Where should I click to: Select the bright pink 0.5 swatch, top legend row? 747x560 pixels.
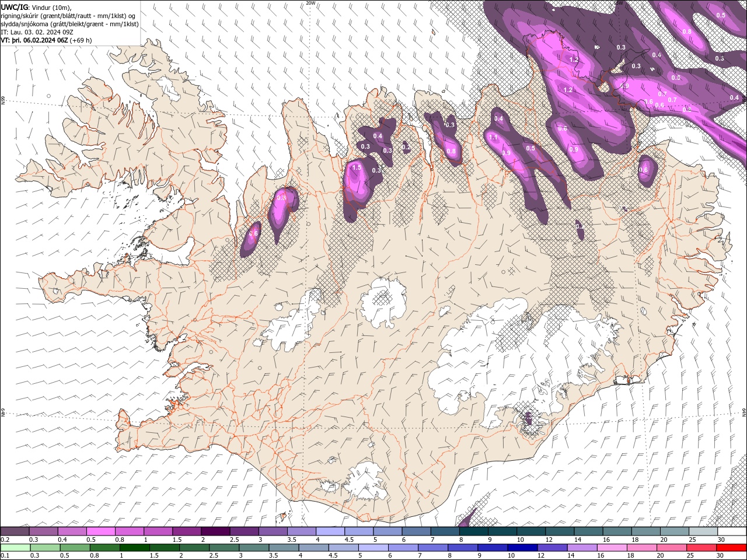tap(100, 531)
